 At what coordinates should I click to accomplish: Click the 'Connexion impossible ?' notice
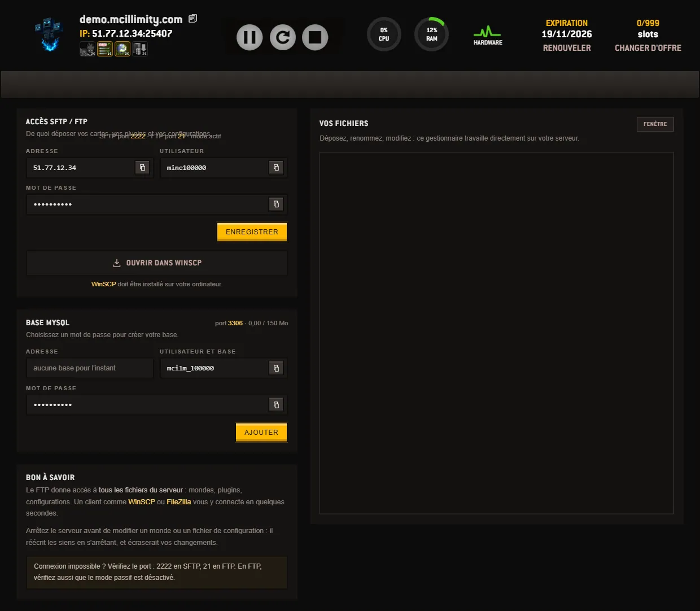coord(157,572)
